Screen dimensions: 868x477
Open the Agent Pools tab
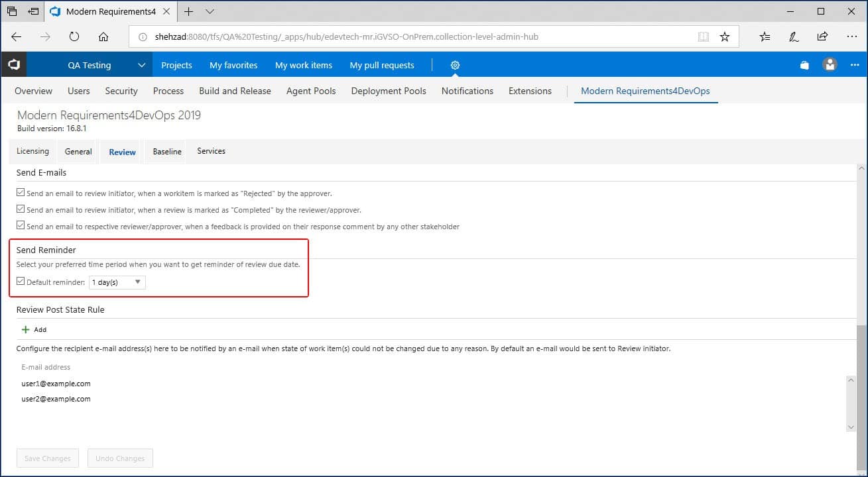tap(311, 91)
